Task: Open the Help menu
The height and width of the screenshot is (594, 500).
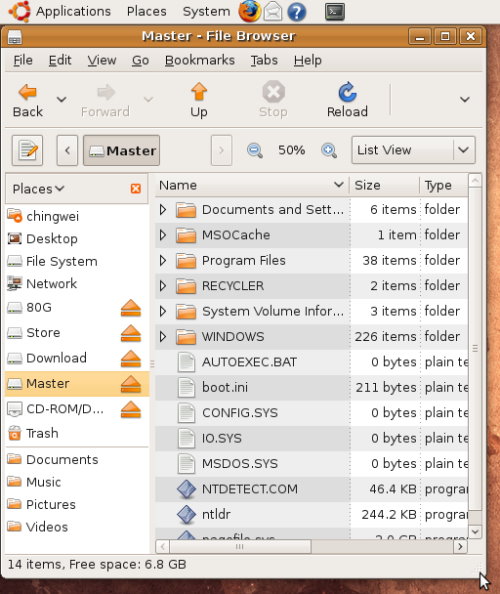Action: coord(308,60)
